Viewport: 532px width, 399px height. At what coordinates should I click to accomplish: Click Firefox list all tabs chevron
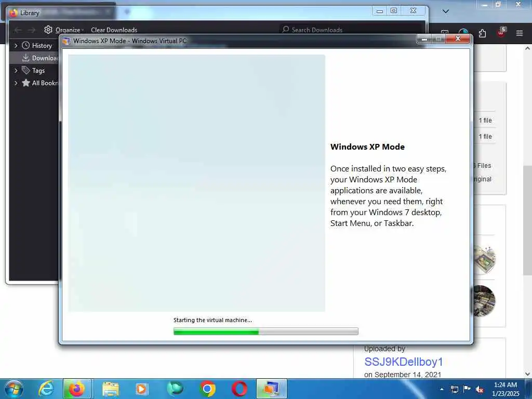pos(446,11)
